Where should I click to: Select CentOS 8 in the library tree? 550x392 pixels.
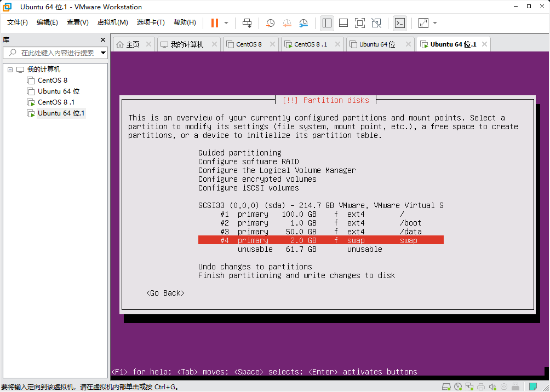(53, 80)
